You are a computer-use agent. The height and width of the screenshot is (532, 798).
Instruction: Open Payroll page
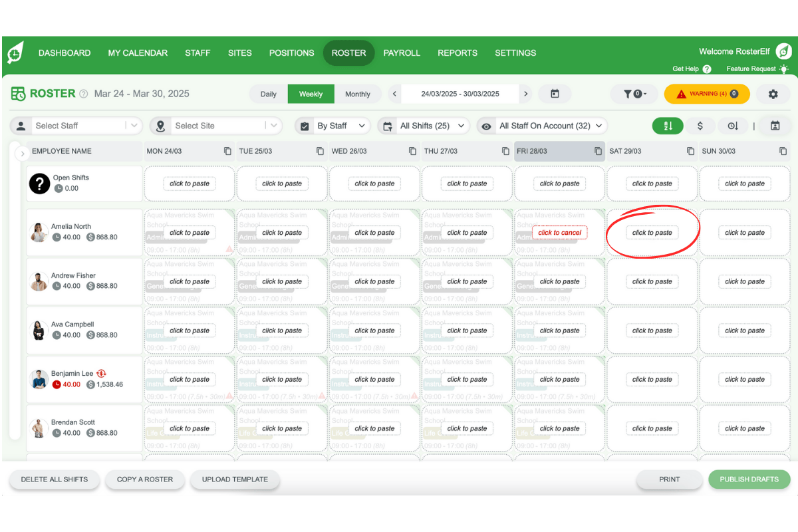(402, 53)
